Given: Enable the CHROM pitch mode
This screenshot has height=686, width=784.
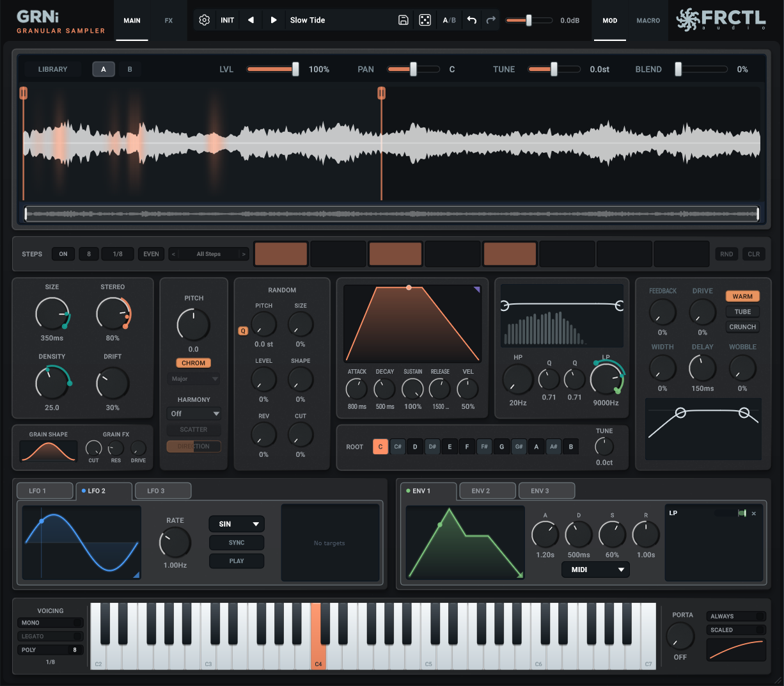Looking at the screenshot, I should tap(194, 363).
